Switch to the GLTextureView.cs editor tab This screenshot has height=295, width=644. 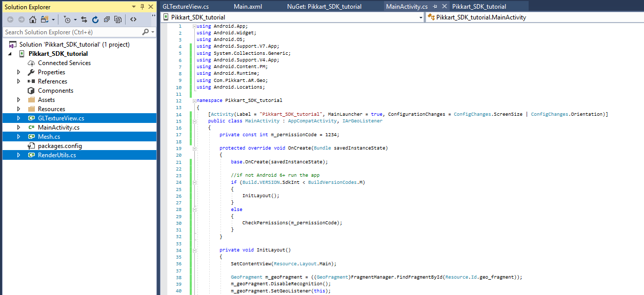click(186, 7)
